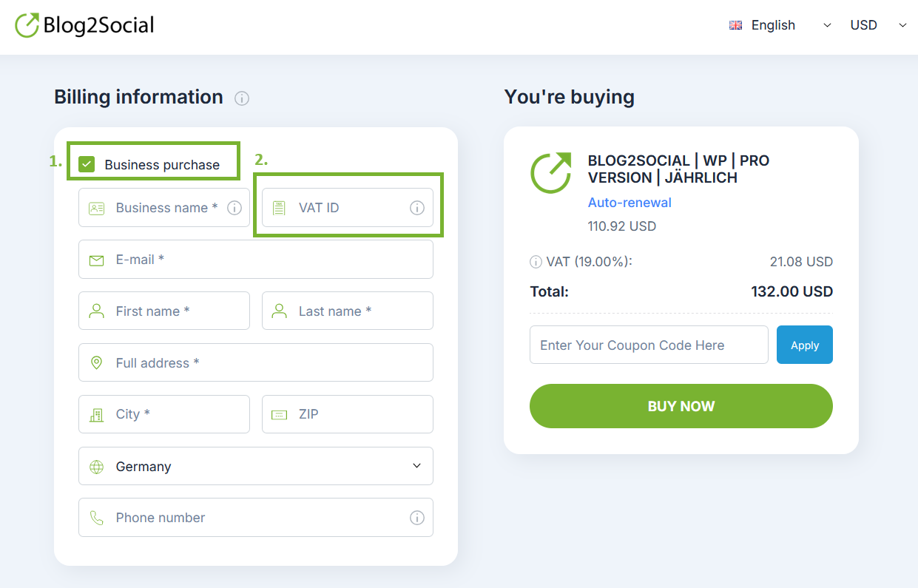This screenshot has width=918, height=588.
Task: Apply the coupon code
Action: click(x=805, y=345)
